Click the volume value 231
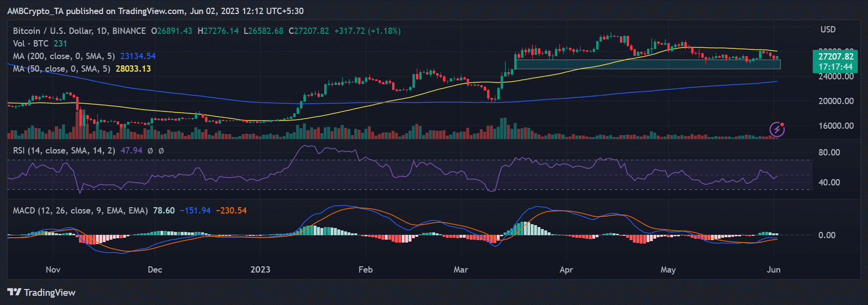Image resolution: width=868 pixels, height=305 pixels. (x=61, y=44)
